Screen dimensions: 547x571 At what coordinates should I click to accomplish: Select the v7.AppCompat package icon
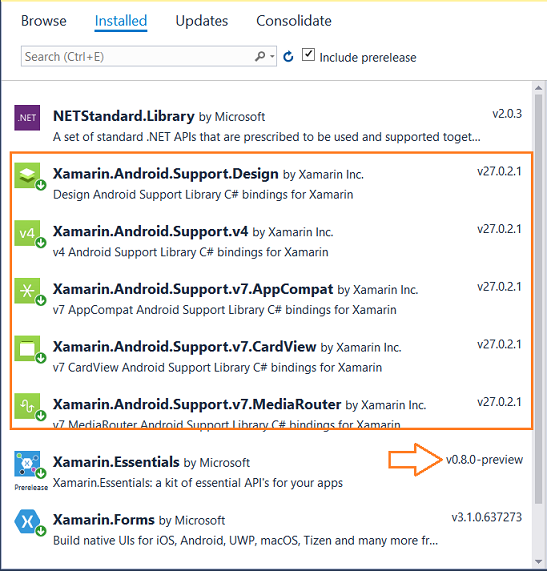(x=27, y=291)
